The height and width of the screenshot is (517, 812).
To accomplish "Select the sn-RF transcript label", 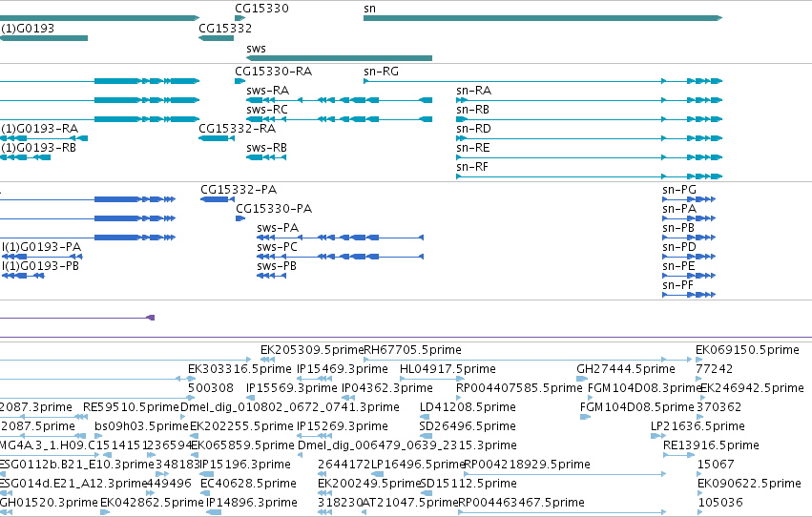I will [x=472, y=167].
